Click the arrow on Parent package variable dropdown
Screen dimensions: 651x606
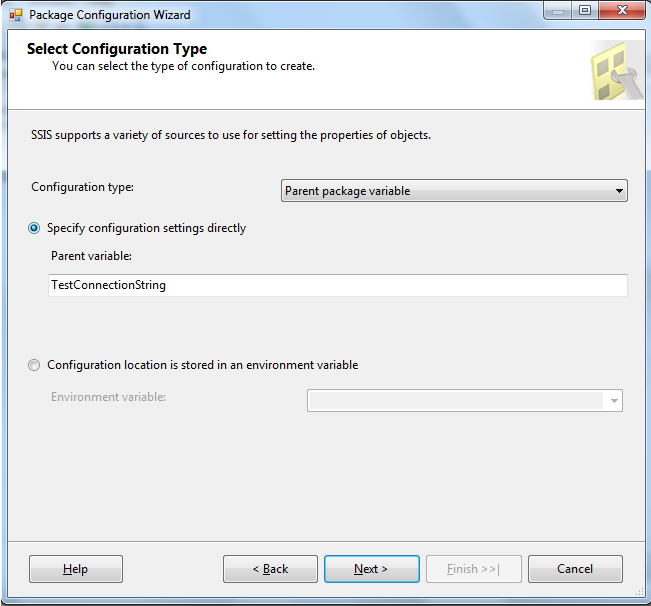[619, 191]
